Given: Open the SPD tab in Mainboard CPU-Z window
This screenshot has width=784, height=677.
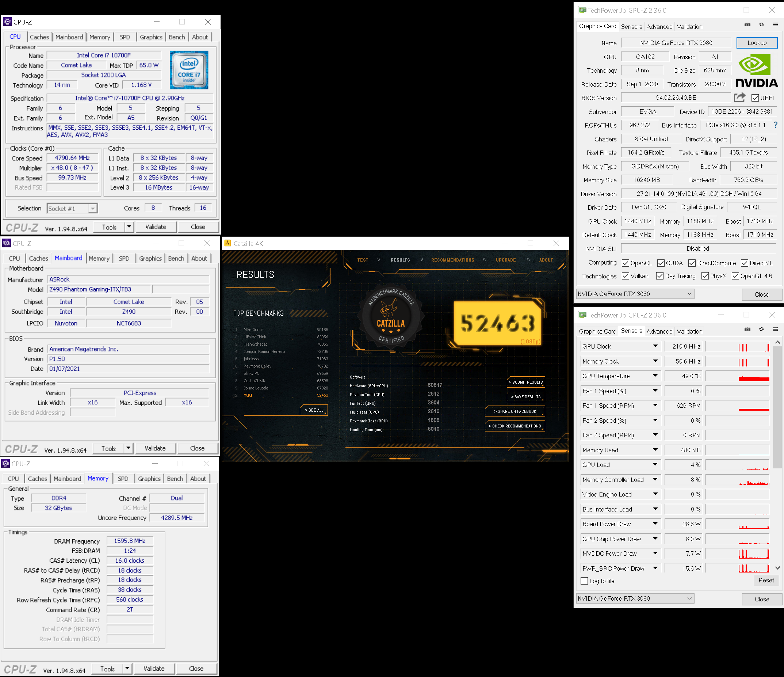Looking at the screenshot, I should (124, 259).
